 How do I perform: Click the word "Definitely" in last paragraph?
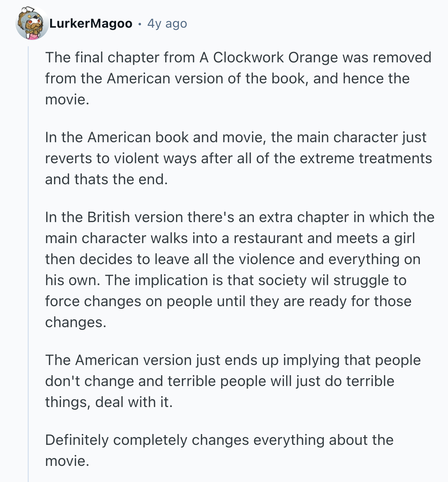[x=77, y=440]
